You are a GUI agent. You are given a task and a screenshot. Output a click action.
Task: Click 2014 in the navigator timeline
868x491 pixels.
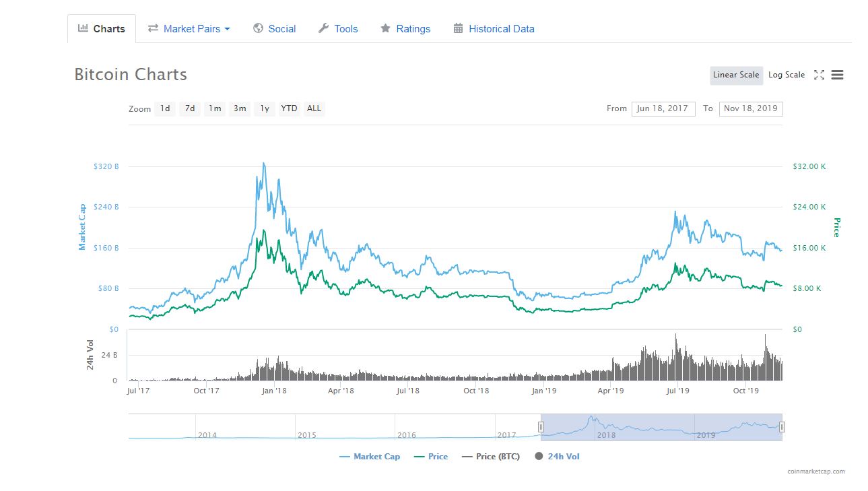207,435
